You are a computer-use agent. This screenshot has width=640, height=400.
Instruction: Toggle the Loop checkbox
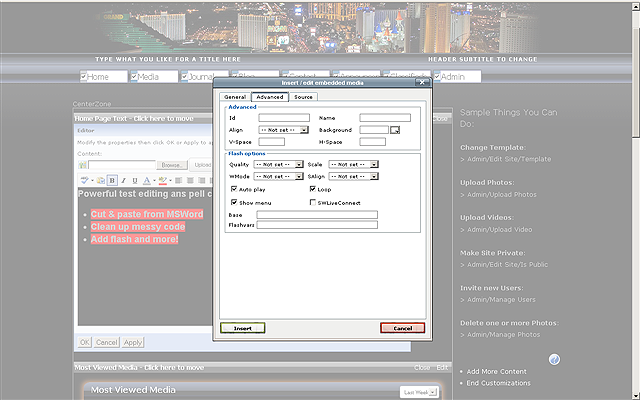[x=313, y=188]
